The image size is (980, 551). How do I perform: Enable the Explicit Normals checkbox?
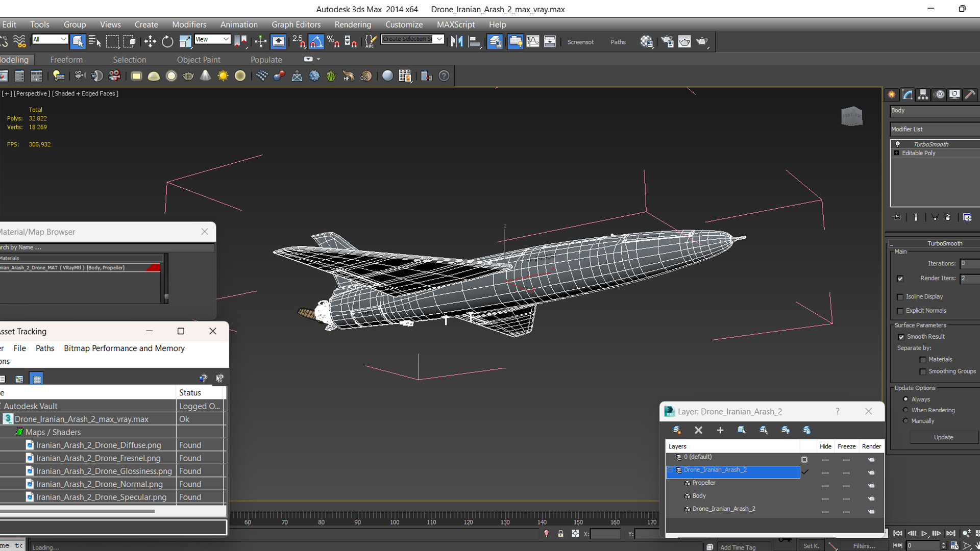(900, 311)
